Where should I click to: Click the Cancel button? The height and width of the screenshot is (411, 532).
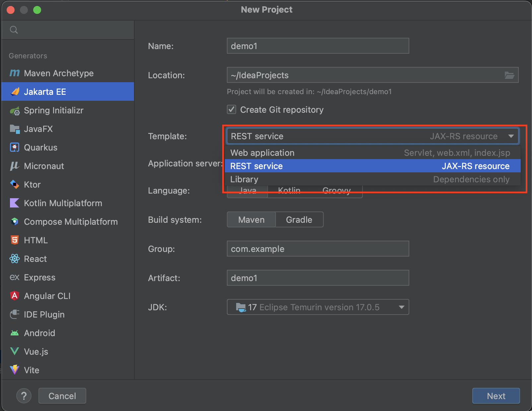(x=62, y=396)
